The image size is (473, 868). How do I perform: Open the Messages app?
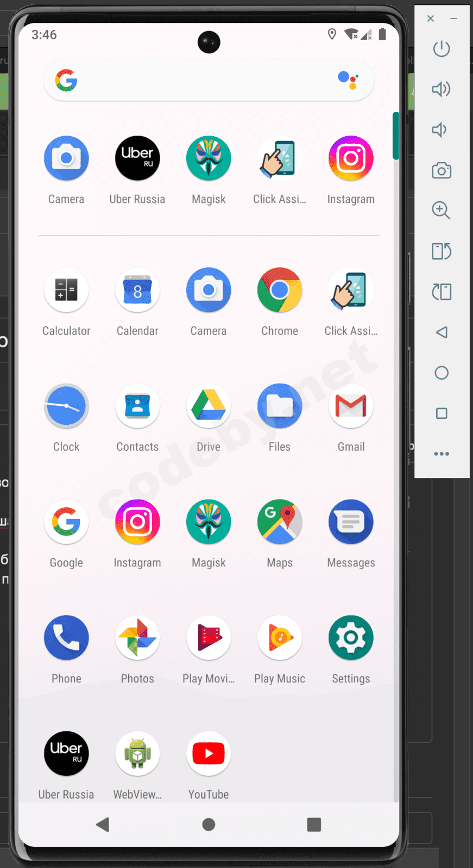tap(351, 522)
